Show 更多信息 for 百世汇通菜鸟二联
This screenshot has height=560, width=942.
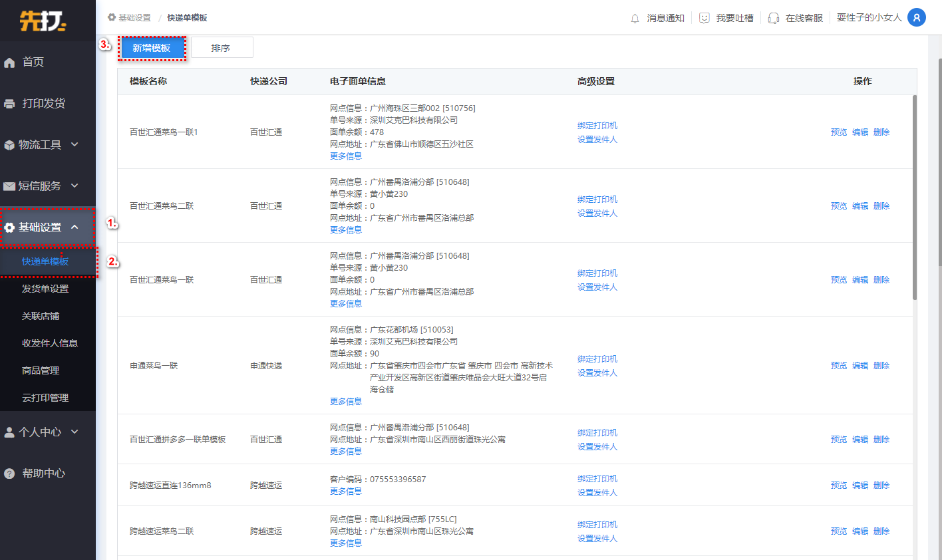346,229
